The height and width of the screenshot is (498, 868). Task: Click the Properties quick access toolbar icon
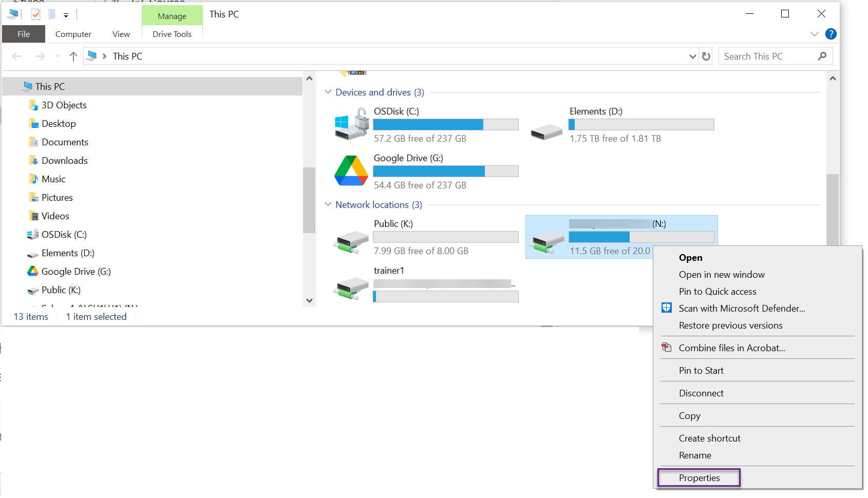pyautogui.click(x=36, y=14)
